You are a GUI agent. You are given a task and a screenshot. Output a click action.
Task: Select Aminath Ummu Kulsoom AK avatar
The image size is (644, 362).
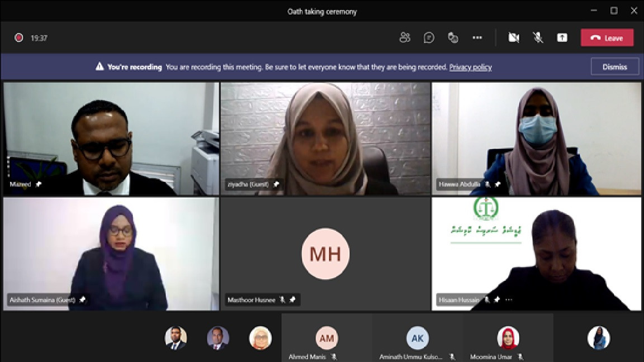point(418,338)
